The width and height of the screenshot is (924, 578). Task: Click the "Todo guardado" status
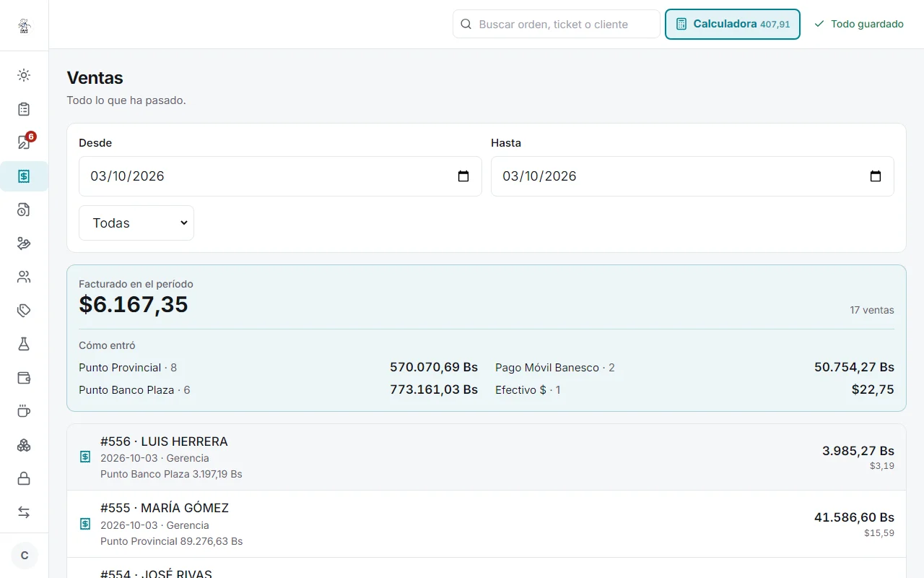click(x=859, y=24)
